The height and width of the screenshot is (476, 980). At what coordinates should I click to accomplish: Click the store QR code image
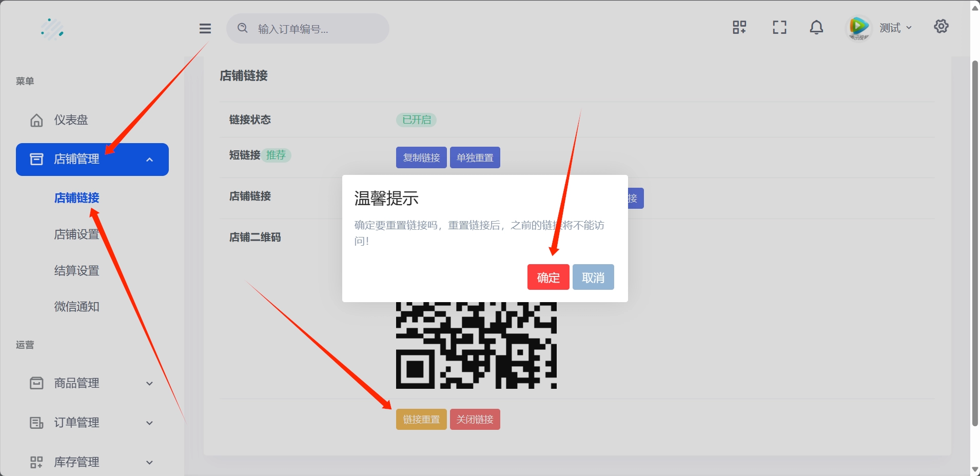pyautogui.click(x=476, y=345)
